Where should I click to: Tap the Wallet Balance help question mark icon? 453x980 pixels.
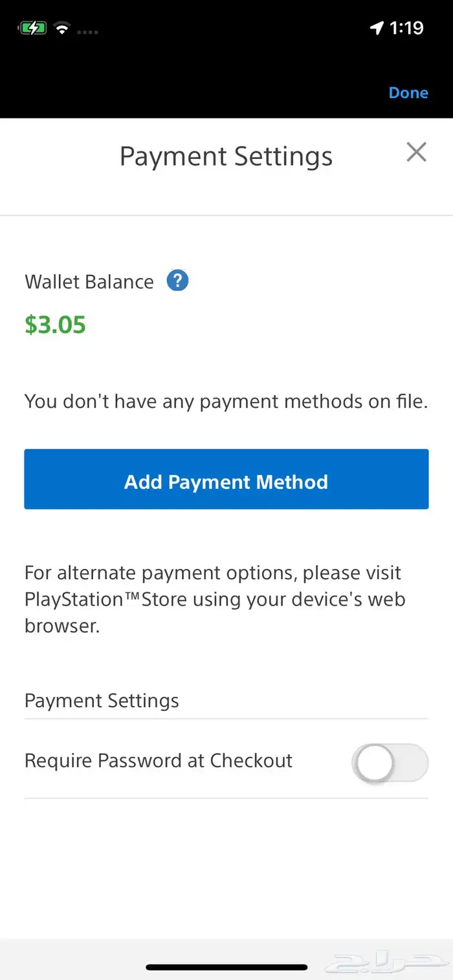click(x=177, y=281)
